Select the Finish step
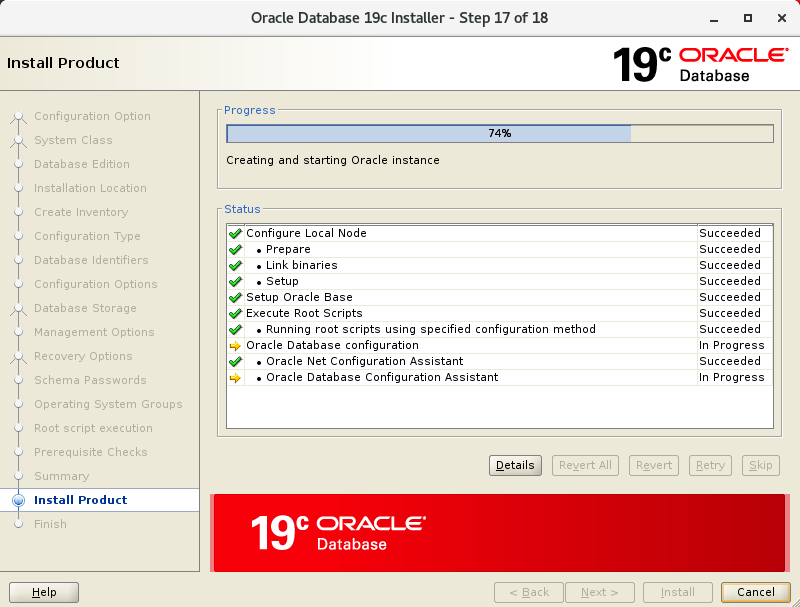The image size is (800, 607). 51,524
